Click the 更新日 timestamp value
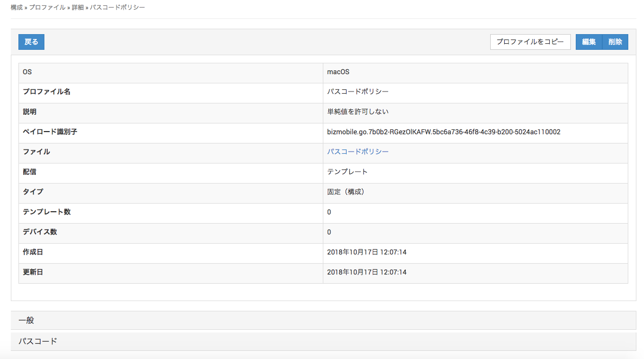Viewport: 644px width, 359px height. [x=367, y=272]
